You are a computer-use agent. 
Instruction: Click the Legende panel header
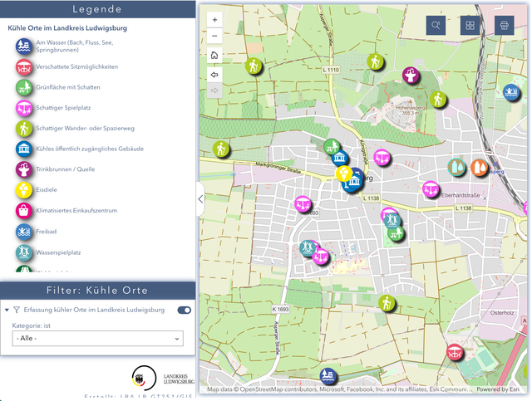[x=98, y=9]
